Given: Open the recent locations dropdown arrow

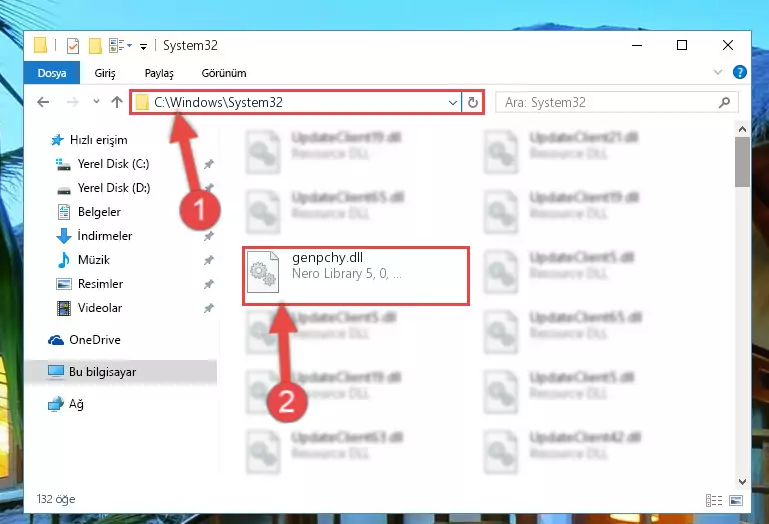Looking at the screenshot, I should coord(96,102).
